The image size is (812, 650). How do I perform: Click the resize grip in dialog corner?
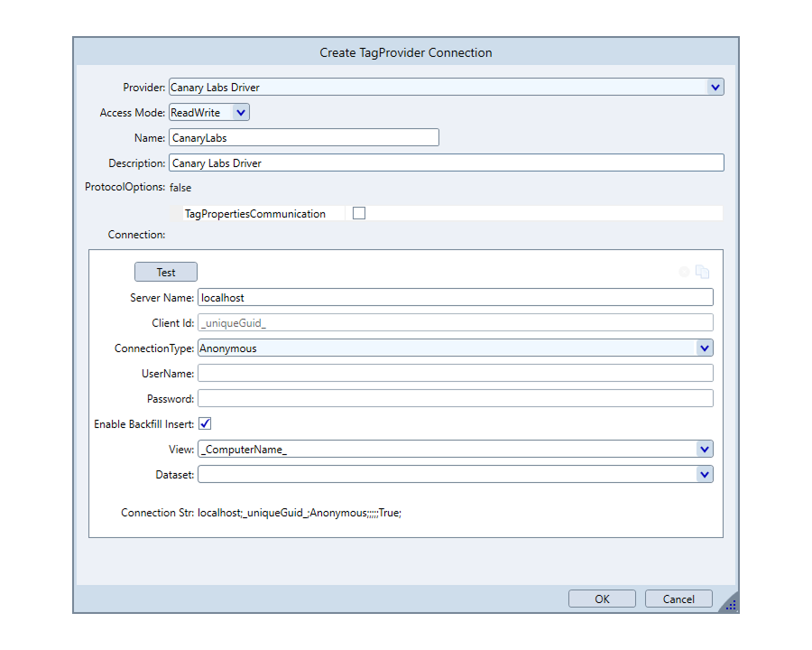click(730, 605)
